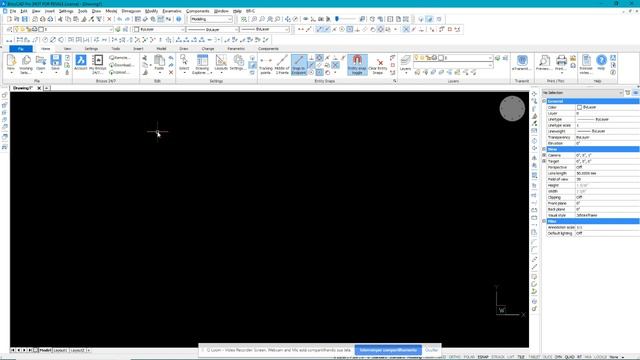Click the Clear Entity Snaps icon

(x=378, y=65)
